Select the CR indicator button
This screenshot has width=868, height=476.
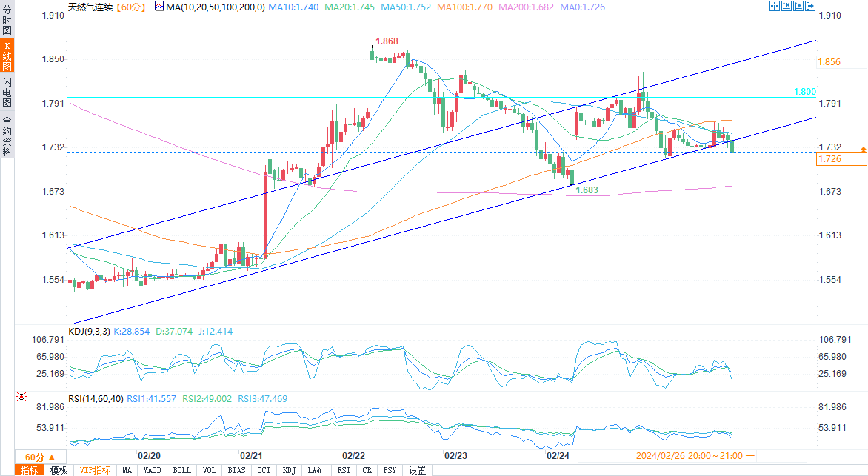coord(367,471)
